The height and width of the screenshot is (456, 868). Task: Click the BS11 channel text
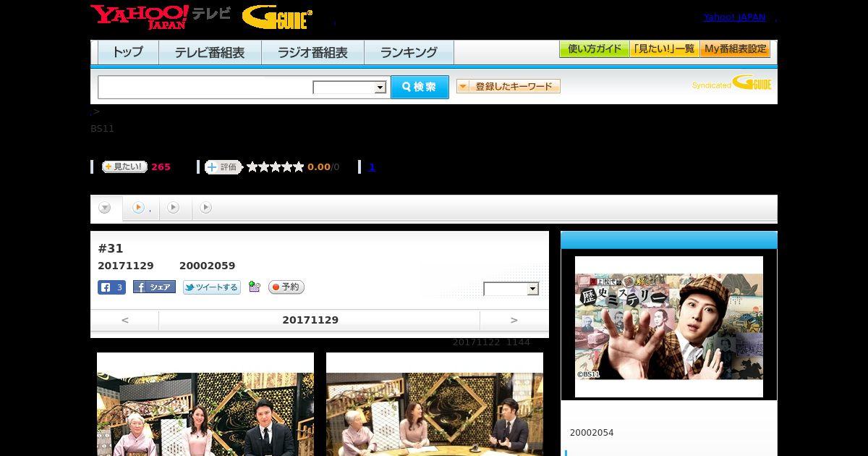(x=102, y=129)
